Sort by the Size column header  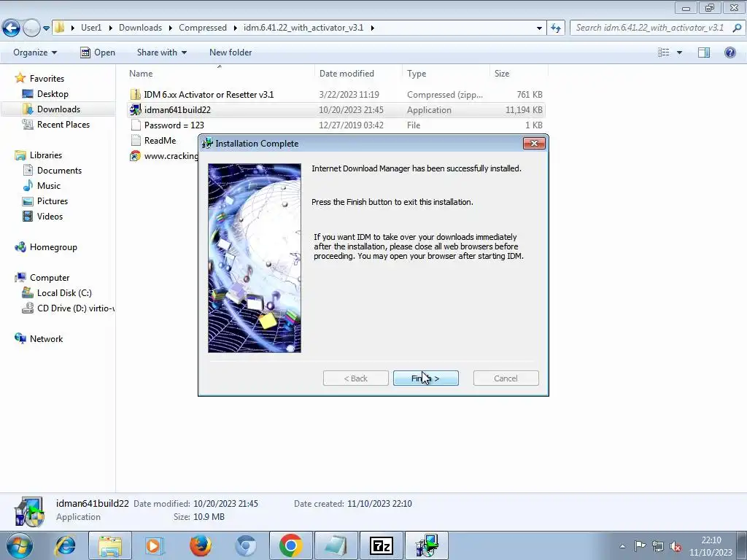tap(519, 74)
